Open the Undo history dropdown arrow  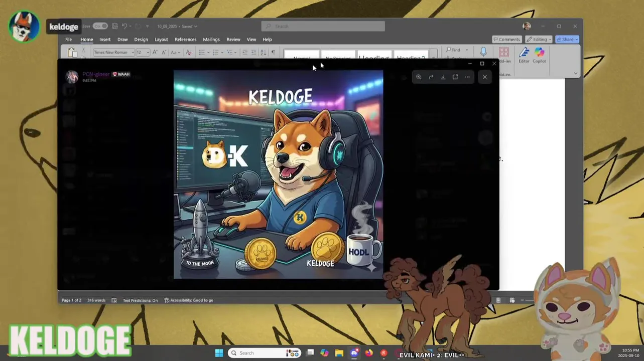click(131, 26)
